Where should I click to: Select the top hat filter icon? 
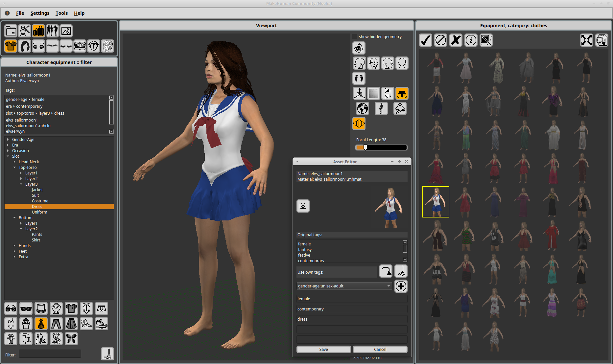(x=41, y=308)
